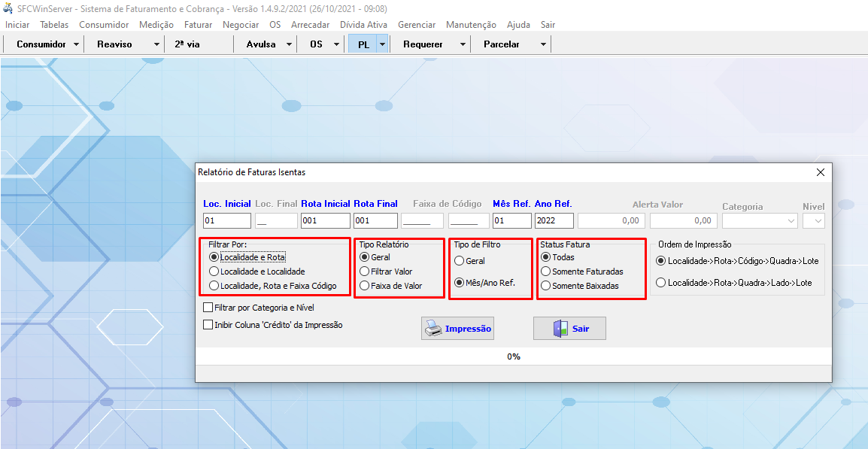Click the 0% progress bar
Viewport: 868px width, 449px height.
[x=513, y=356]
